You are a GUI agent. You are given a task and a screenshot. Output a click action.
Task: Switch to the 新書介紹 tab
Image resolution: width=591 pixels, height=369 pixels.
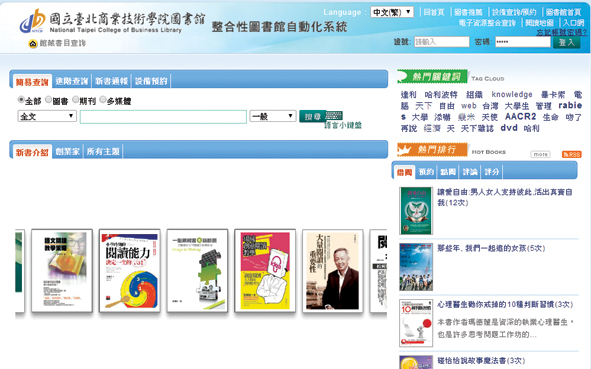point(32,152)
